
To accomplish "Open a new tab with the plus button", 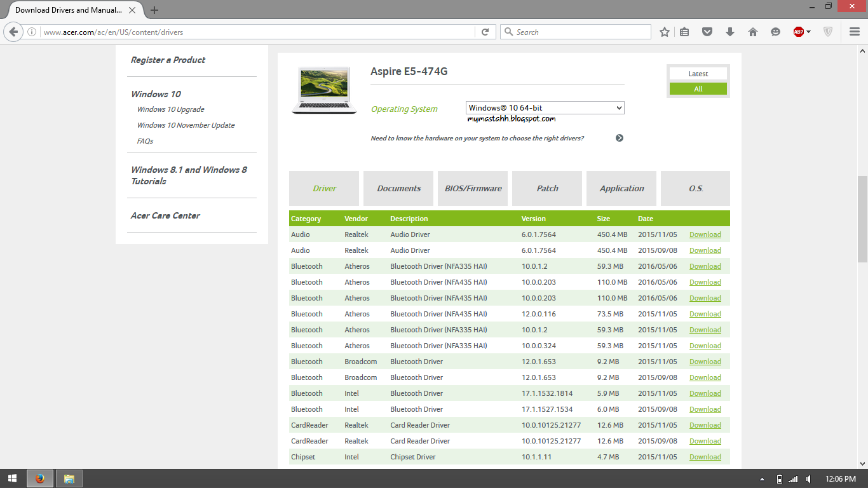I will [x=154, y=10].
